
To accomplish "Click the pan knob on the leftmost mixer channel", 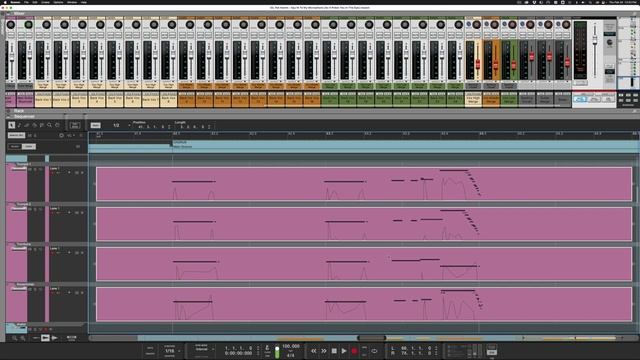I will click(11, 25).
